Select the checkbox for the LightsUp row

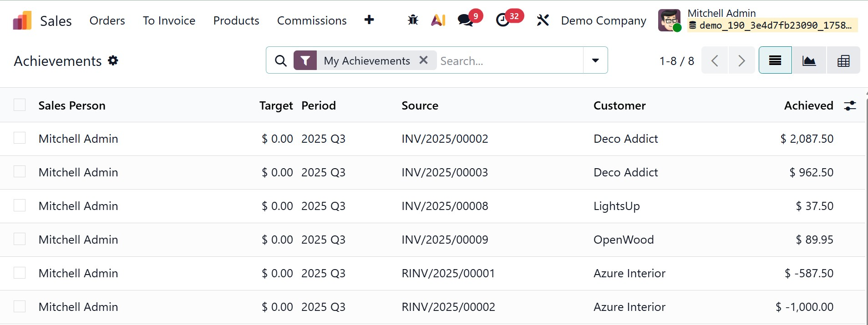(x=20, y=205)
